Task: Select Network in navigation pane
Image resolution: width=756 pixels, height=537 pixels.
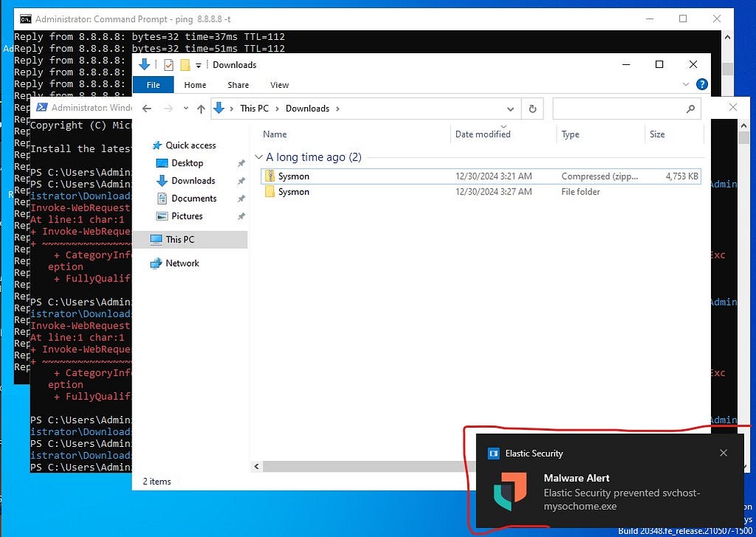Action: pos(182,263)
